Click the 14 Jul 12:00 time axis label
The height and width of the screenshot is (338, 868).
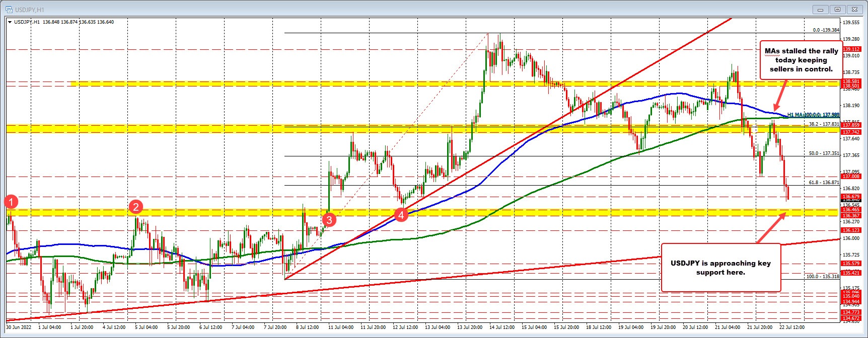(x=502, y=327)
